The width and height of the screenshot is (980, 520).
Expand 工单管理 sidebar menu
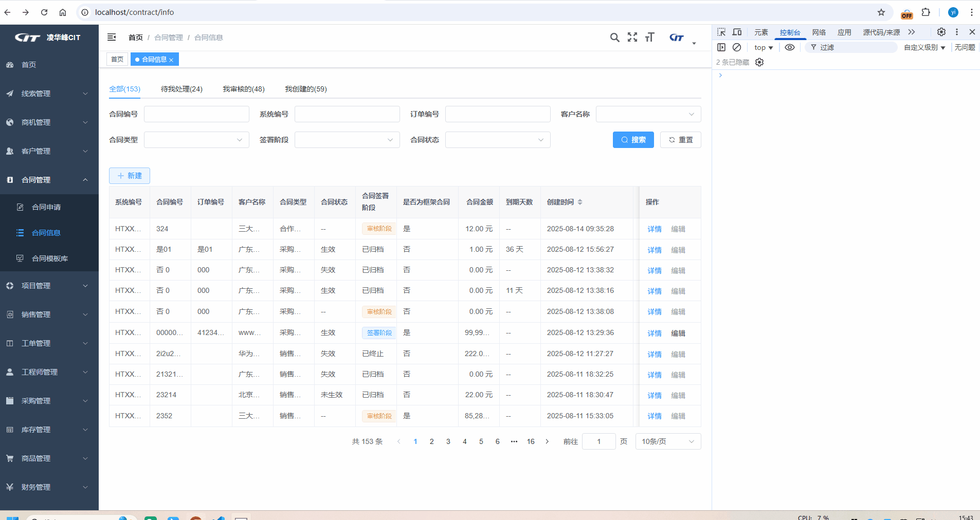(49, 343)
